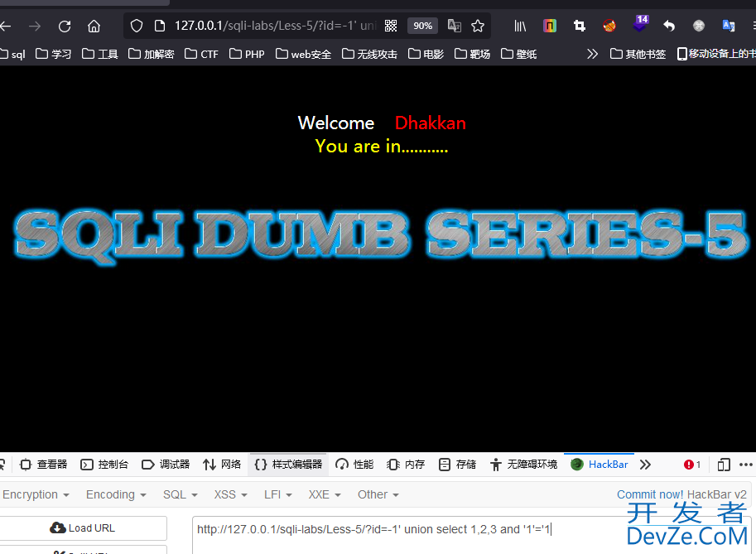
Task: Open the 无线攻击 bookmark folder
Action: point(369,54)
